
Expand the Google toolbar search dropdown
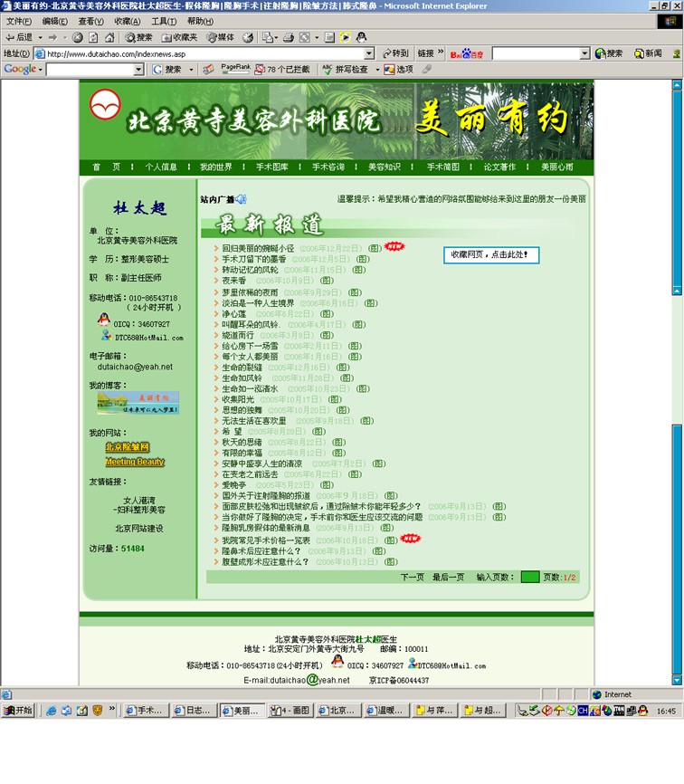138,70
